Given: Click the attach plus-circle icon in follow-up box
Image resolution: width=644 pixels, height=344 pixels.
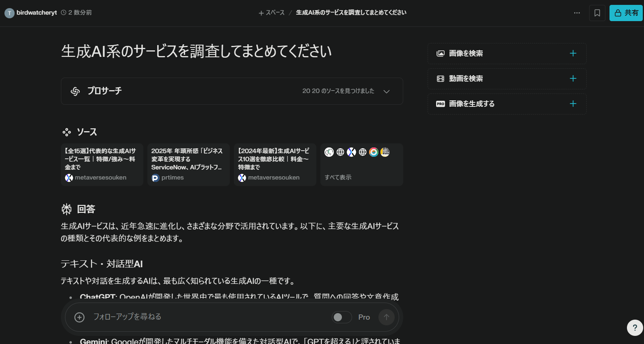Looking at the screenshot, I should pyautogui.click(x=80, y=317).
